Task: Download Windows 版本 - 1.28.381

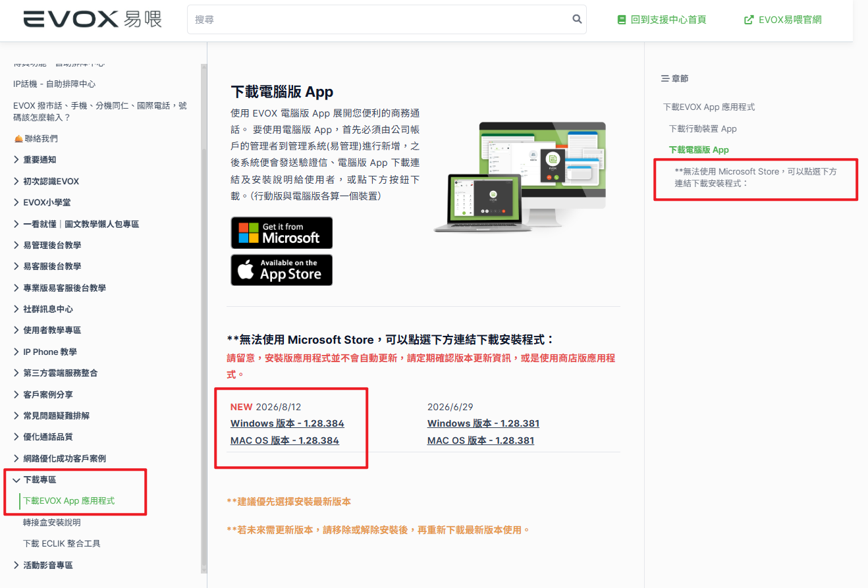Action: pos(483,423)
